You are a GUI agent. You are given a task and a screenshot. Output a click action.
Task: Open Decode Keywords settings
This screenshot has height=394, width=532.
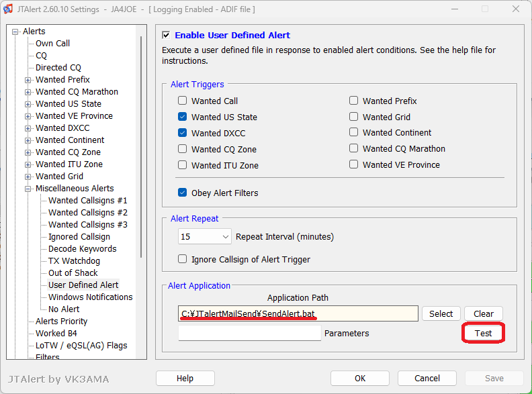(x=83, y=249)
